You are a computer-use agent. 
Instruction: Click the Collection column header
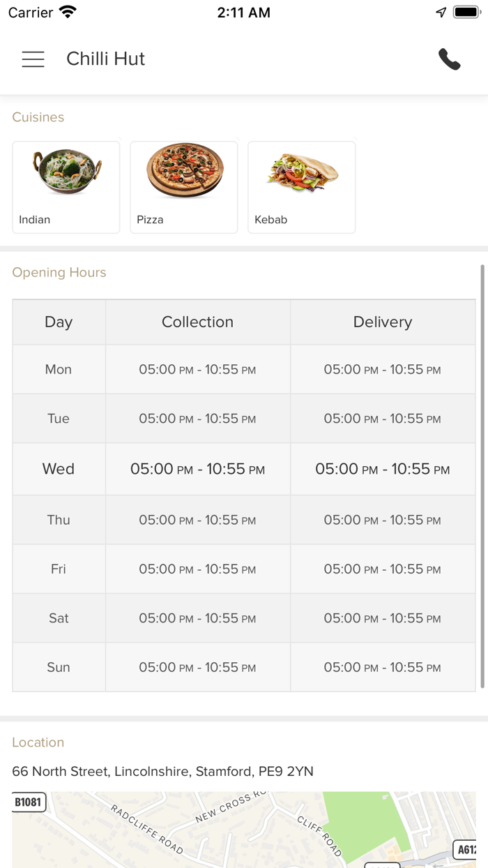197,322
